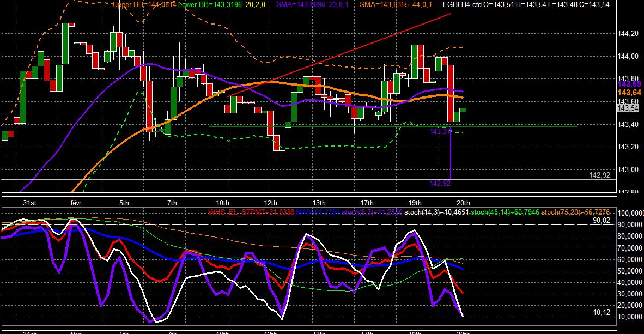Click the orange 143,64 SMA price tag

629,93
